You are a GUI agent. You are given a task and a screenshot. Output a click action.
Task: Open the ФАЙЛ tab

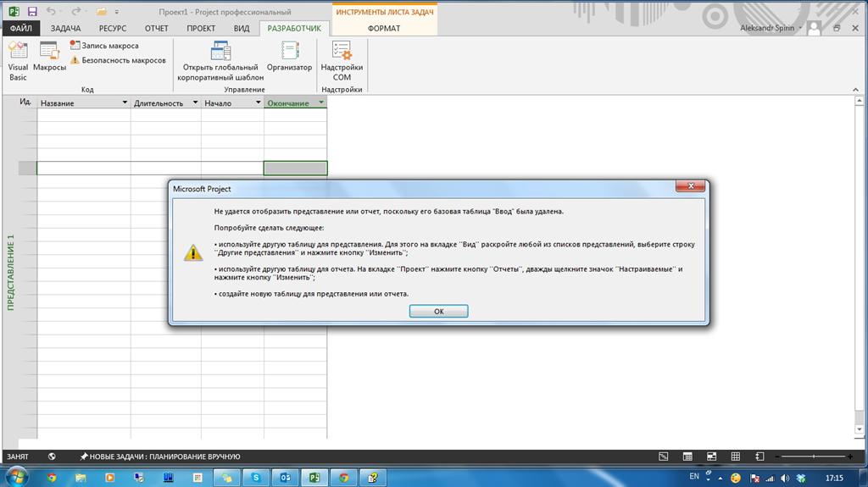click(21, 28)
